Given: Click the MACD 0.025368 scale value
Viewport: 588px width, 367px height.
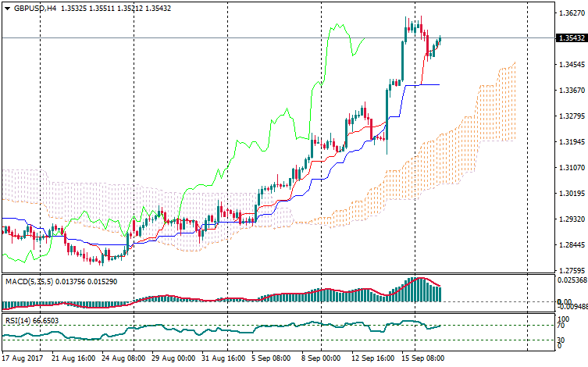Looking at the screenshot, I should tap(572, 280).
